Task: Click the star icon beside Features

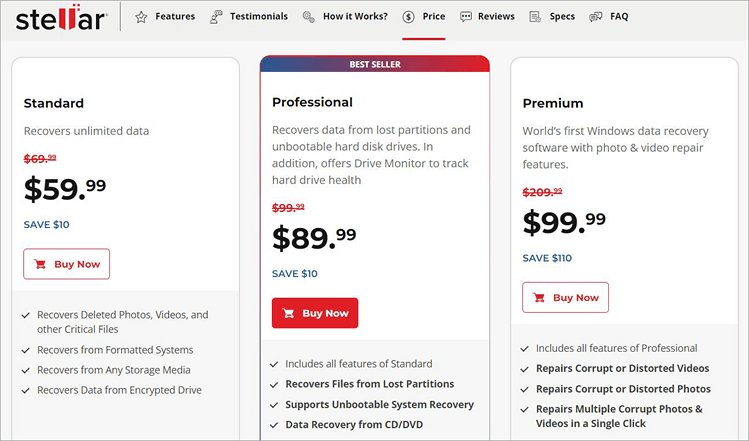Action: (141, 17)
